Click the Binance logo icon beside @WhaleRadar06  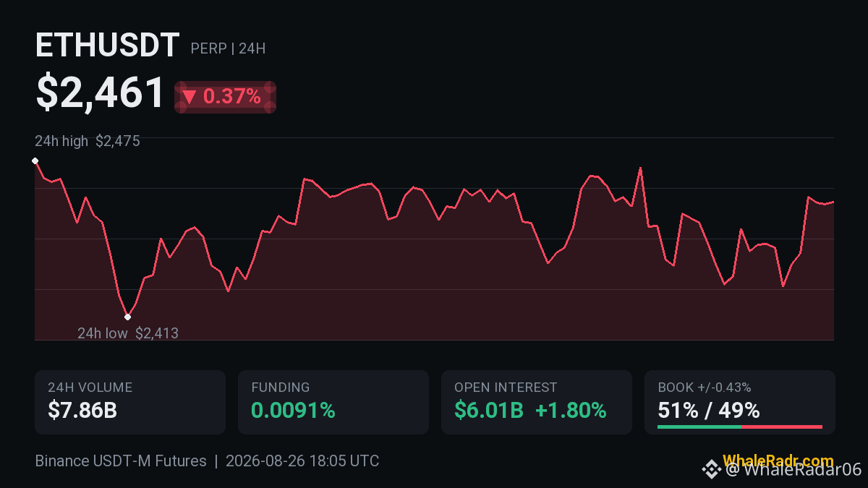click(x=712, y=470)
